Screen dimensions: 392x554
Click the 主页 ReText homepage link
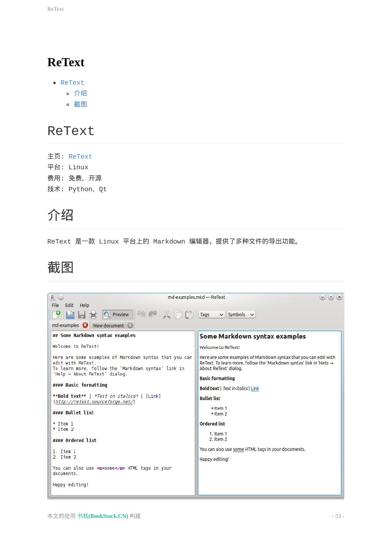pos(80,157)
